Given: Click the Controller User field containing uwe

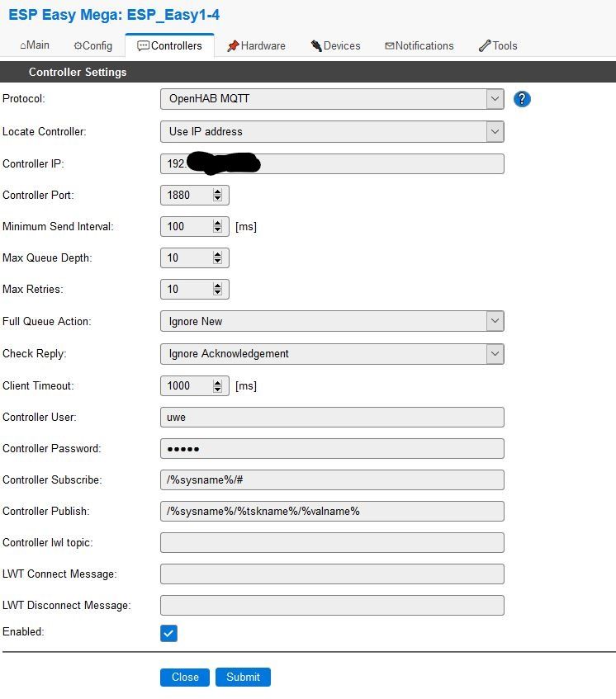Looking at the screenshot, I should pos(332,418).
